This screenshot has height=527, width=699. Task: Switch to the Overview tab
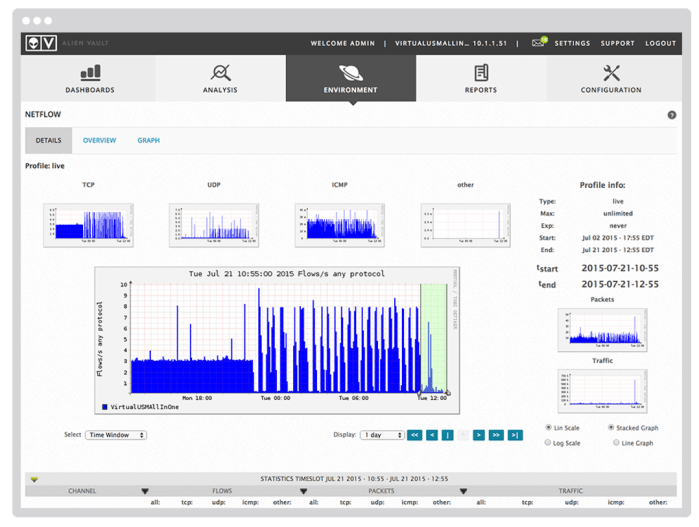point(99,140)
